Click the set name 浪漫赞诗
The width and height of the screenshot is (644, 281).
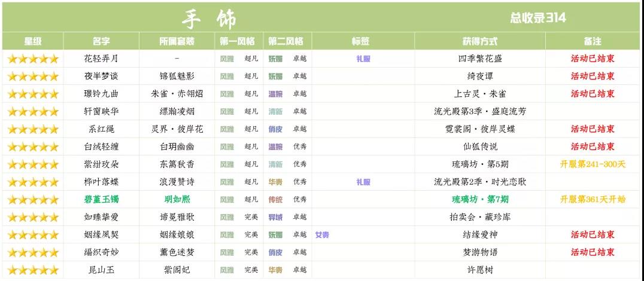point(177,182)
